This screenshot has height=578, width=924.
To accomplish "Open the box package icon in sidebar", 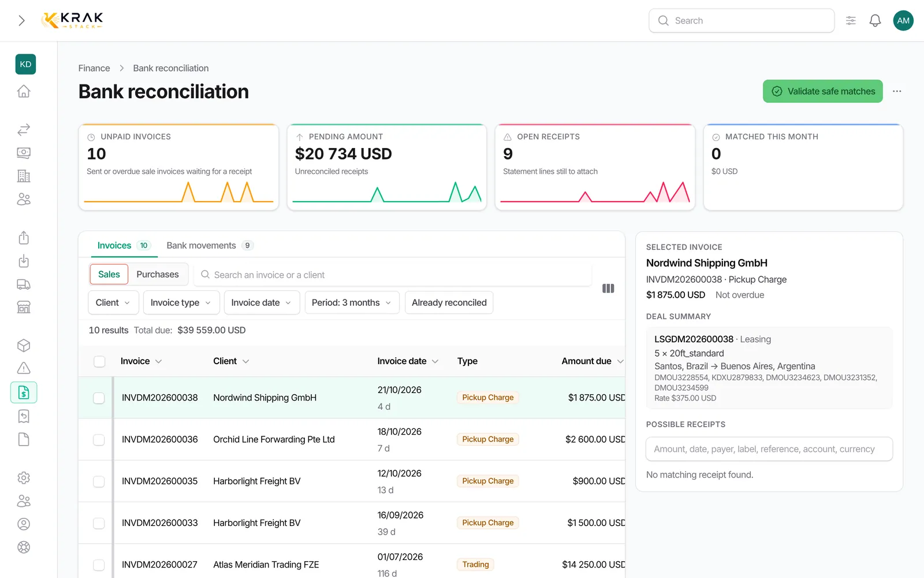I will 24,345.
